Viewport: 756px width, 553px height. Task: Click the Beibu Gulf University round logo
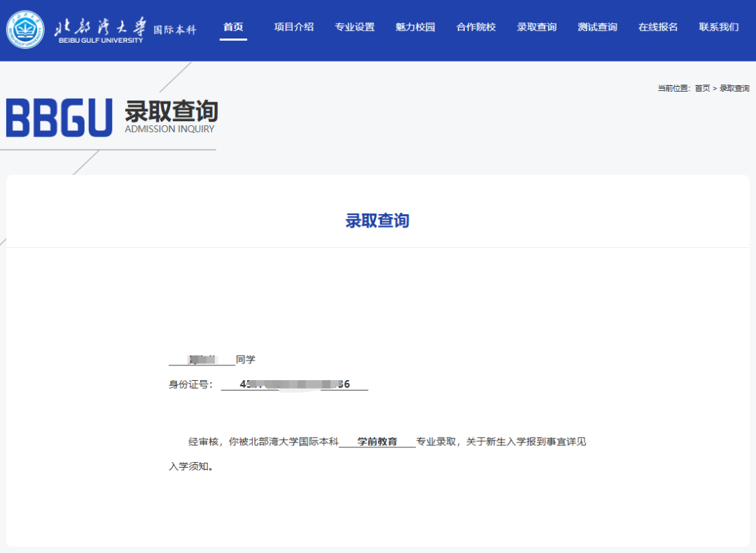tap(25, 29)
